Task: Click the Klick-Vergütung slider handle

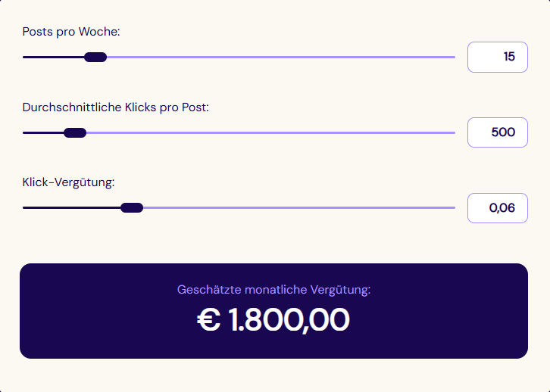Action: pos(132,207)
